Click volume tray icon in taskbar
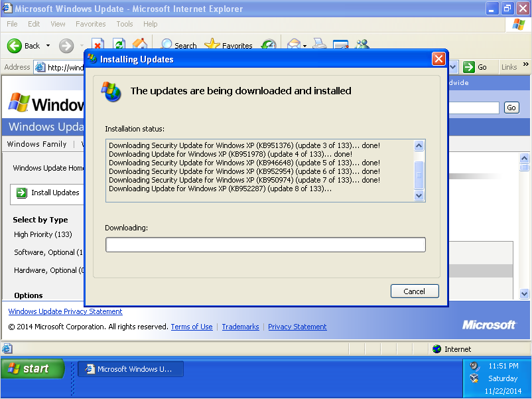Image resolution: width=532 pixels, height=399 pixels. (474, 366)
